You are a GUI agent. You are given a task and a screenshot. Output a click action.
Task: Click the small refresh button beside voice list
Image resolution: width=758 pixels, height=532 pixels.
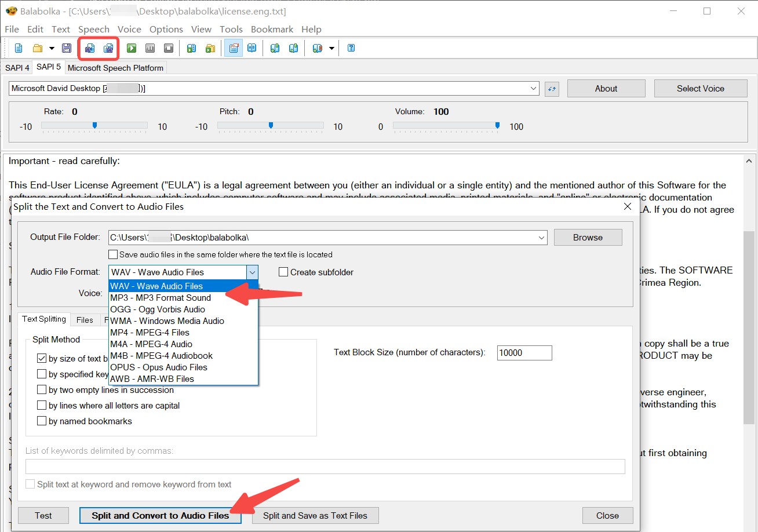[552, 89]
